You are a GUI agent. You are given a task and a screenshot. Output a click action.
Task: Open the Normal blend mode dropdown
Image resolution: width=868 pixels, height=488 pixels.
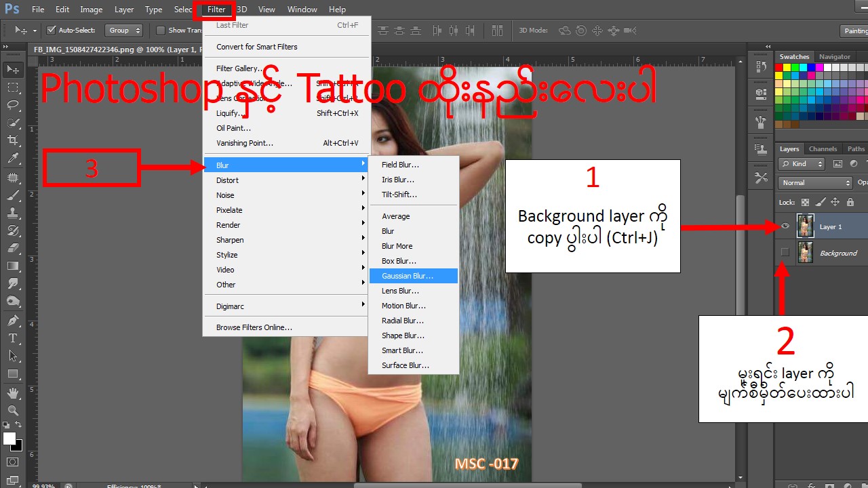815,183
